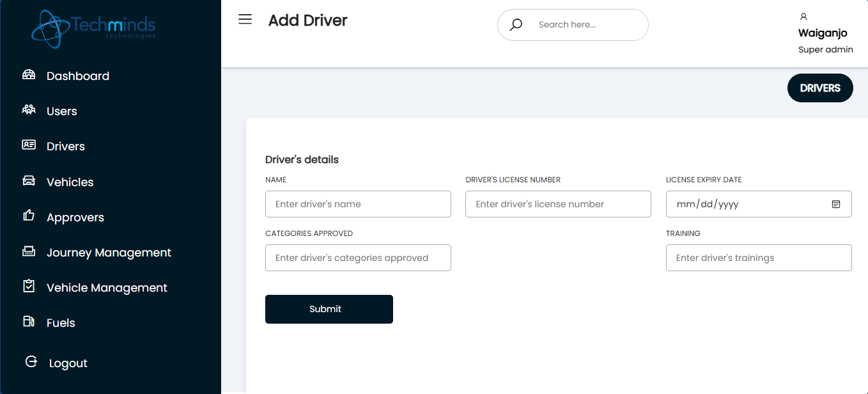Viewport: 868px width, 394px height.
Task: Click the NAME field label
Action: tap(275, 180)
